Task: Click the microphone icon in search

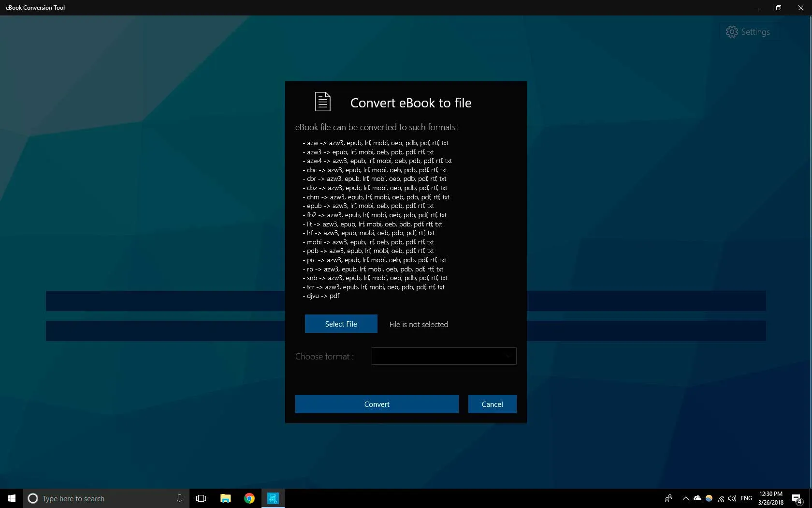Action: point(179,498)
